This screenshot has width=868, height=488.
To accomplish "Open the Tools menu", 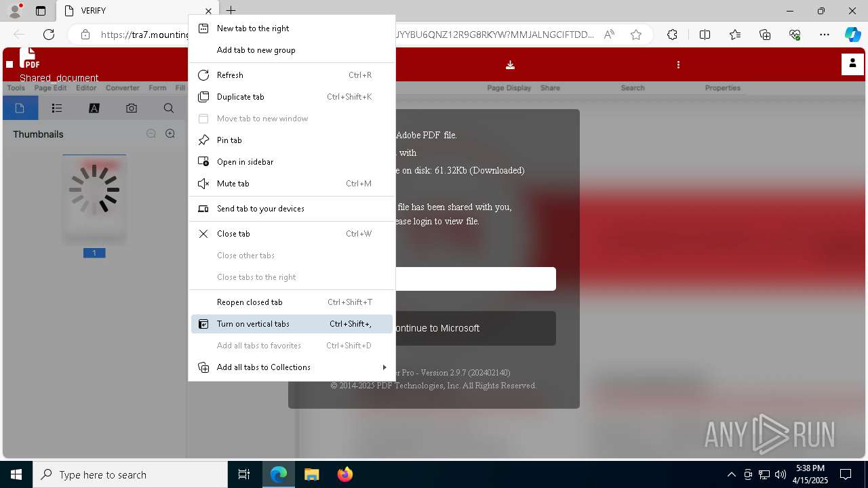I will (x=16, y=88).
